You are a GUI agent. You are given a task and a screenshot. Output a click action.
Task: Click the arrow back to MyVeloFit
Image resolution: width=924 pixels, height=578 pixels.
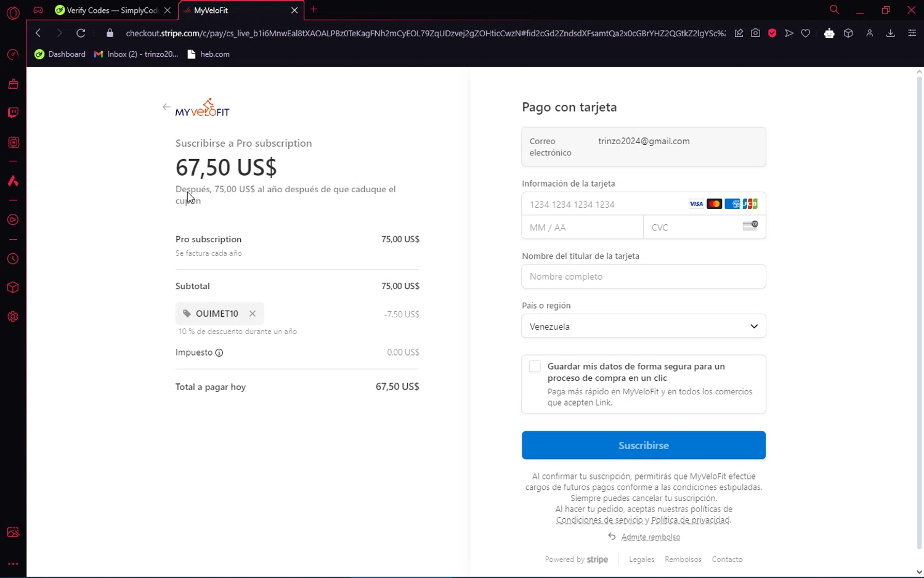coord(166,107)
